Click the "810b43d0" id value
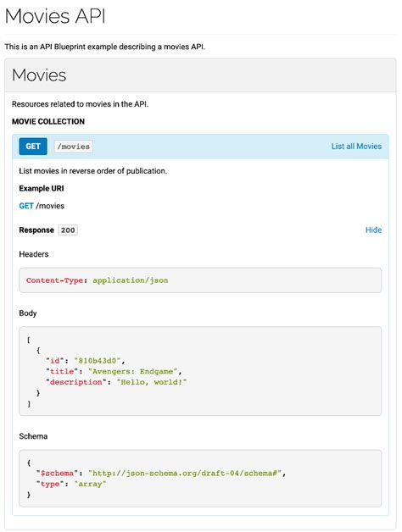Screen dimensions: 402x532 (x=98, y=360)
